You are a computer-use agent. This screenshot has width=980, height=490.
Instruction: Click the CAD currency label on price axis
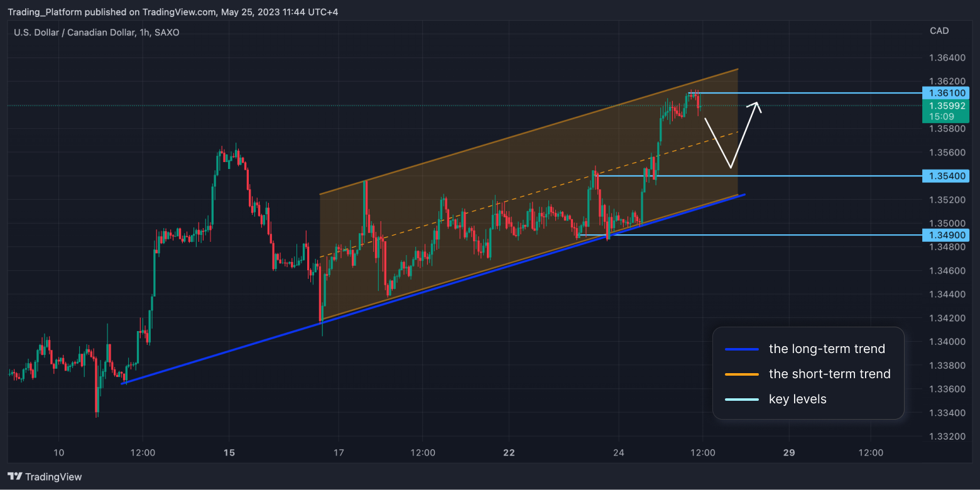coord(939,31)
